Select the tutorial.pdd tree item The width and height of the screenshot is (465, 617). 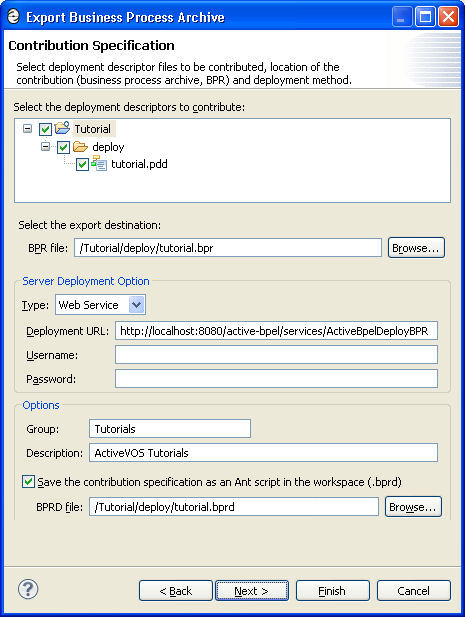point(139,164)
